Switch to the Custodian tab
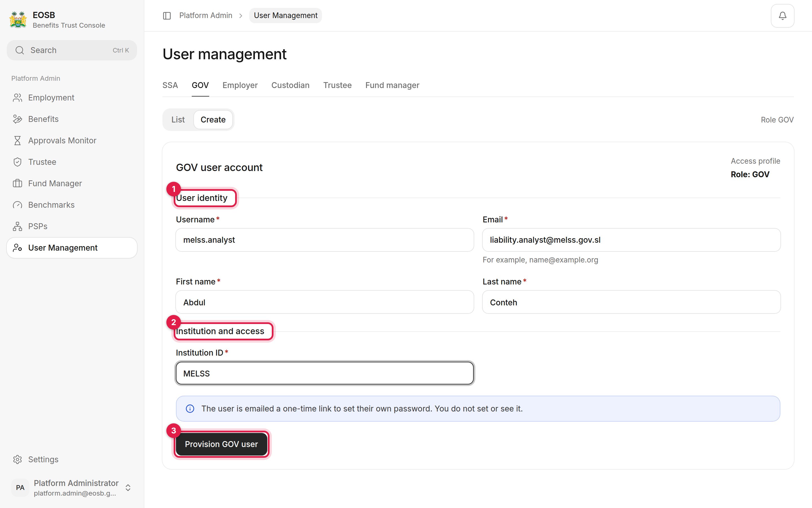The image size is (812, 508). coord(290,85)
